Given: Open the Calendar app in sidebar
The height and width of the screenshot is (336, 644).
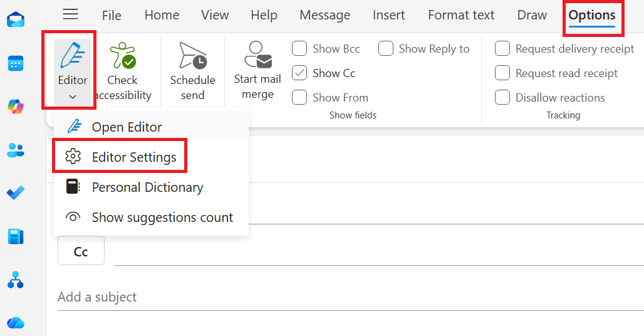Looking at the screenshot, I should click(16, 64).
